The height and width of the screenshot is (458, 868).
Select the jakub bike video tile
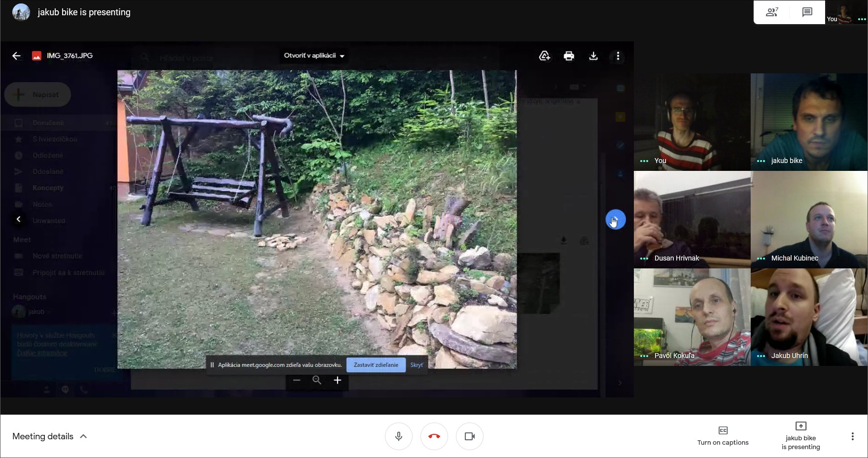click(x=809, y=122)
